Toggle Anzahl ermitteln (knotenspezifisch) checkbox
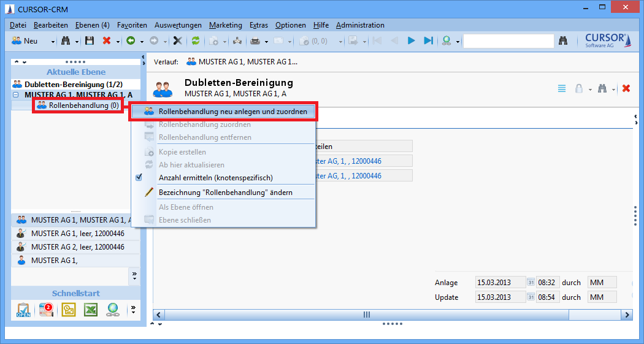Image resolution: width=644 pixels, height=344 pixels. point(139,178)
